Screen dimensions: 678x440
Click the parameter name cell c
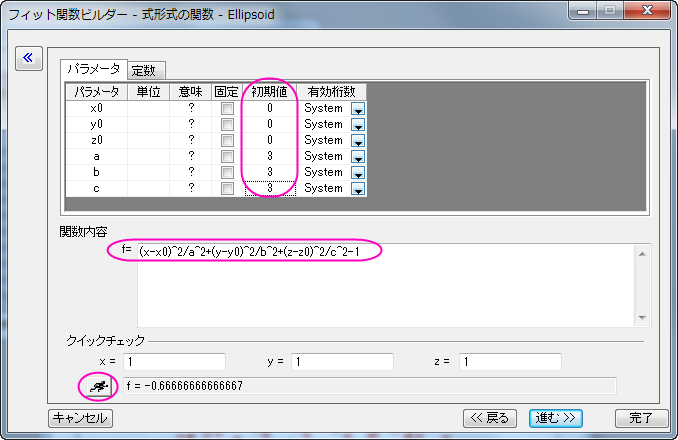coord(96,188)
